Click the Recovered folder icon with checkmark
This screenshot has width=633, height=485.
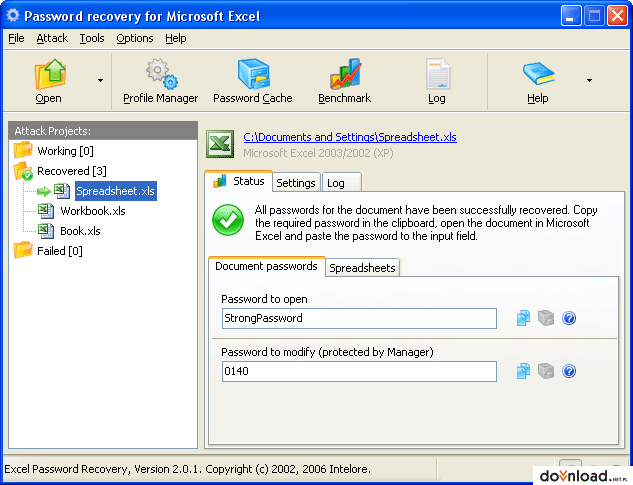[23, 171]
